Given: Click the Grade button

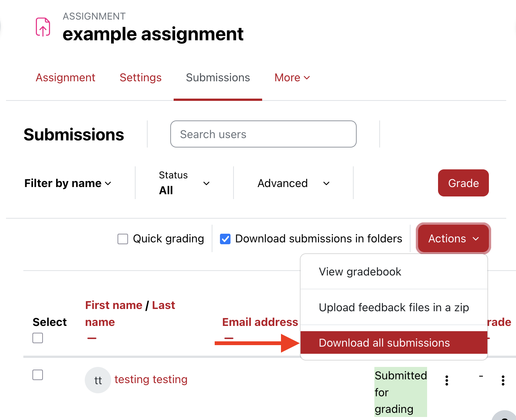Looking at the screenshot, I should 463,183.
